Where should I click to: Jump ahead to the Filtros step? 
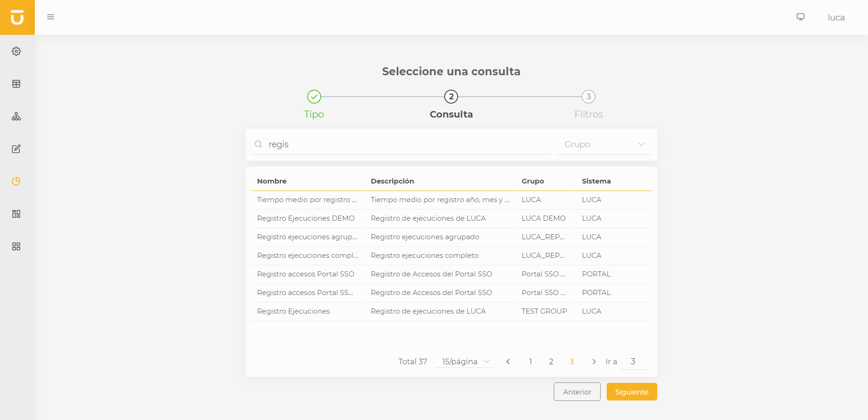pos(589,97)
